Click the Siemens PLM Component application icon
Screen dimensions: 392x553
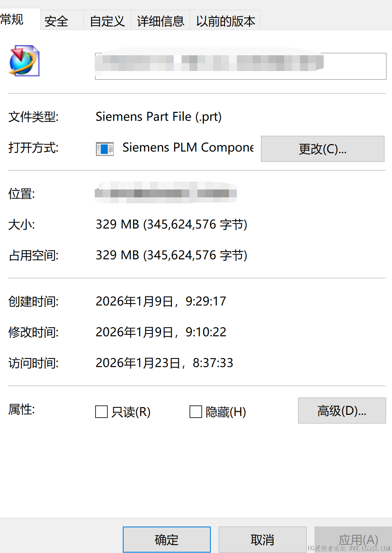click(x=104, y=149)
